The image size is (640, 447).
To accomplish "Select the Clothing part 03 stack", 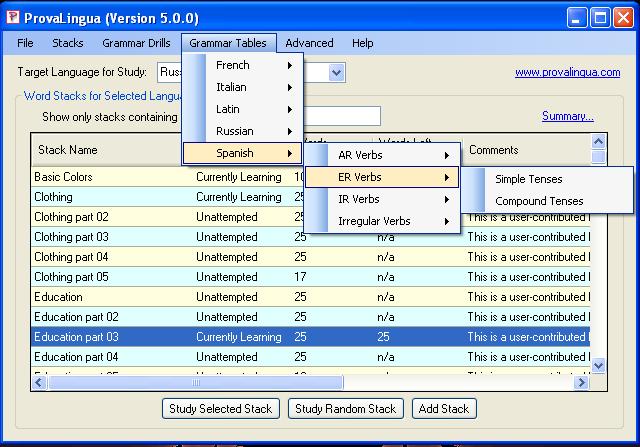I will (x=310, y=237).
